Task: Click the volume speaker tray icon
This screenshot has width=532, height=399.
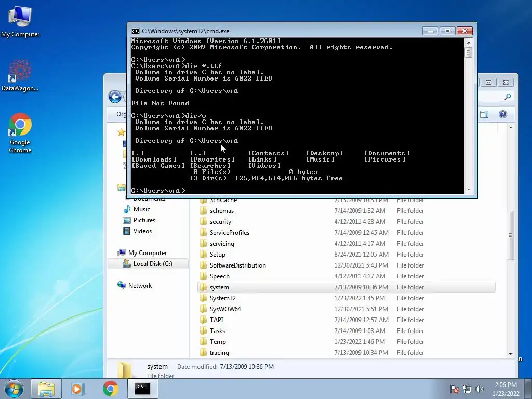Action: [x=479, y=389]
